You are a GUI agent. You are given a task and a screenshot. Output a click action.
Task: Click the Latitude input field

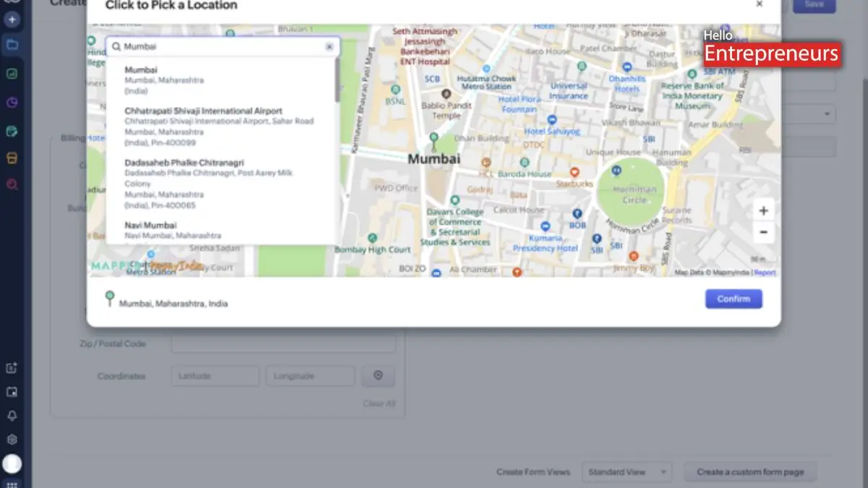216,376
